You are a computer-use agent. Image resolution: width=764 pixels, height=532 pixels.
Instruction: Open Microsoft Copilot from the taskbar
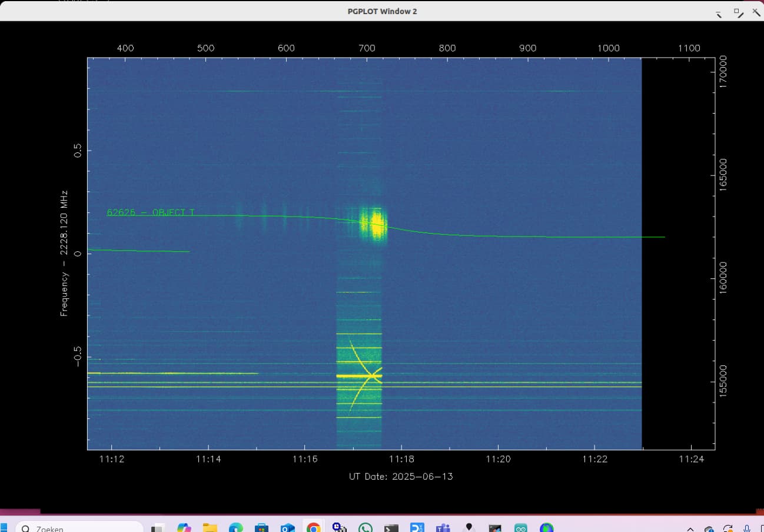184,528
